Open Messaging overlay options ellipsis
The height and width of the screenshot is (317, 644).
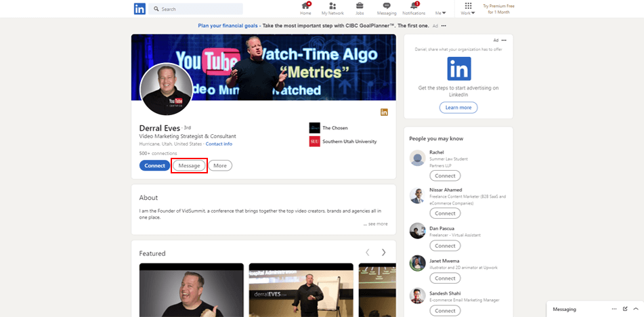point(614,309)
